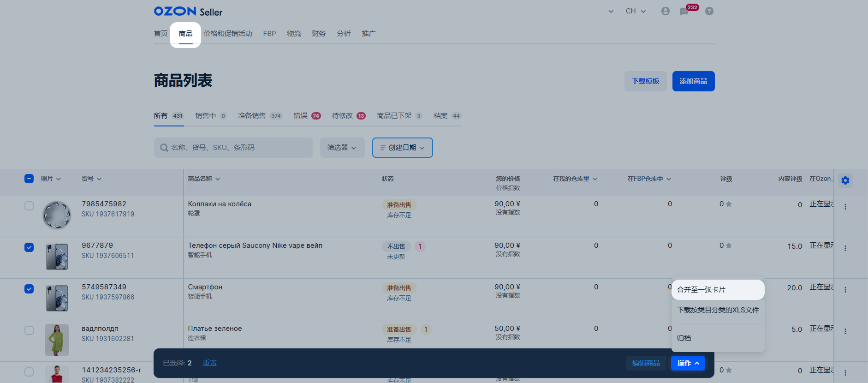This screenshot has height=383, width=868.
Task: Click the 添加商品 button
Action: click(x=693, y=81)
